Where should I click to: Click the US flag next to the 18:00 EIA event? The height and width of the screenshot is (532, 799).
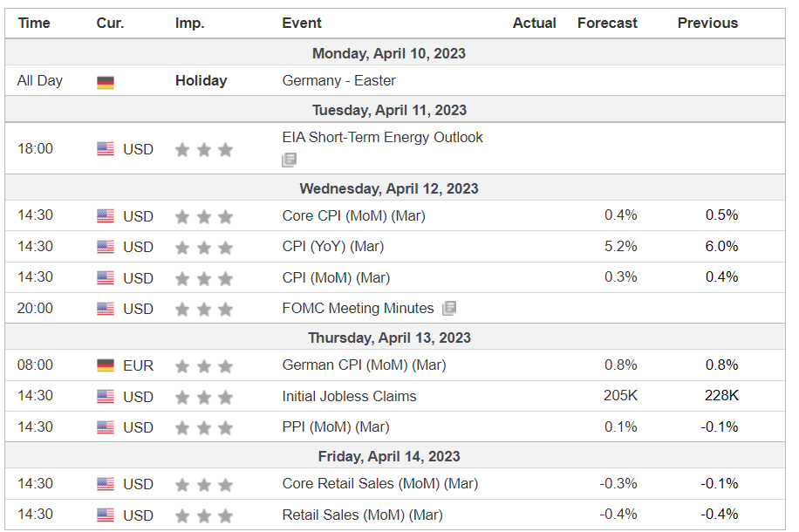tap(106, 149)
